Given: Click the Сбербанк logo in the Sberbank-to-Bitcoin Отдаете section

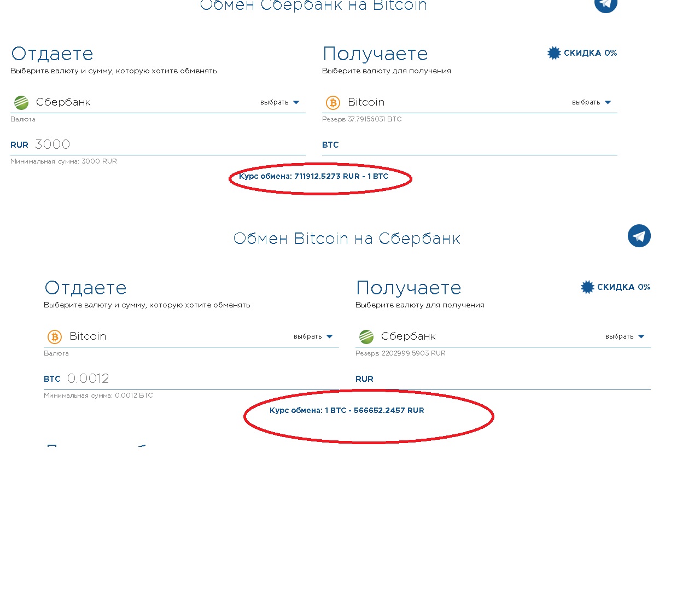Looking at the screenshot, I should tap(21, 102).
